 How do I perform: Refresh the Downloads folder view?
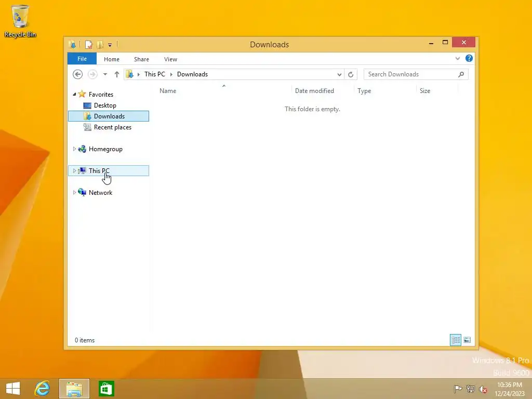click(351, 74)
